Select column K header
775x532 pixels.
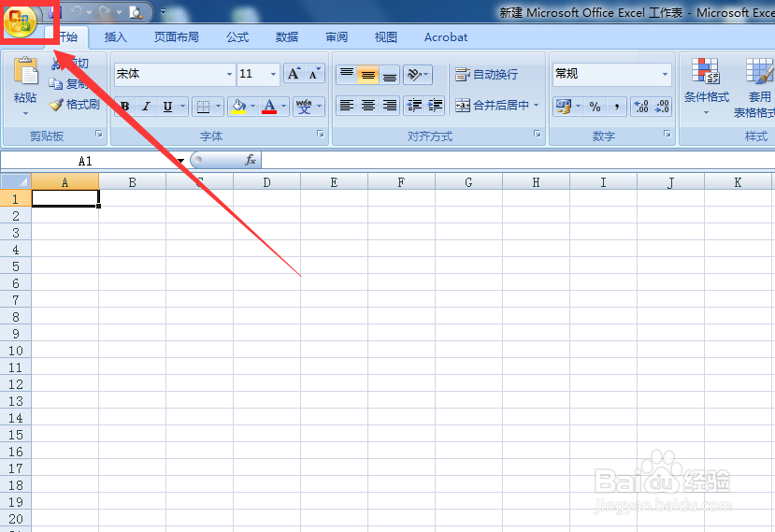point(738,182)
